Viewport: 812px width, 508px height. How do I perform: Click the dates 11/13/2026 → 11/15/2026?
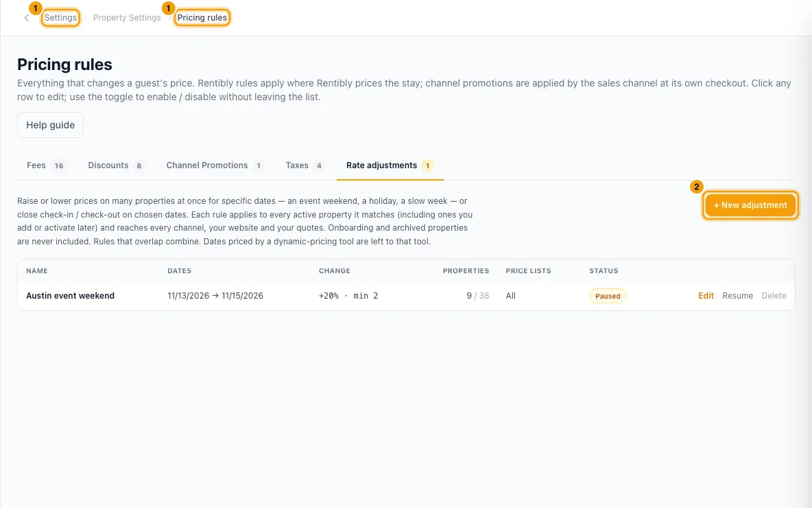pyautogui.click(x=215, y=296)
